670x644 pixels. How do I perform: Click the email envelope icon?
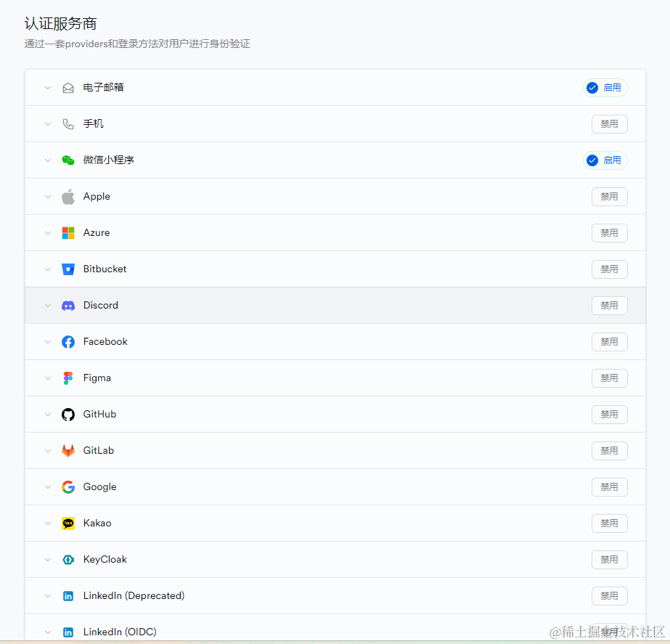point(68,87)
